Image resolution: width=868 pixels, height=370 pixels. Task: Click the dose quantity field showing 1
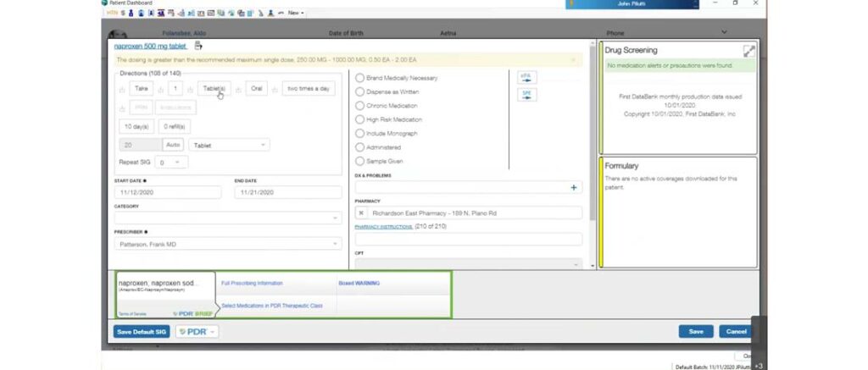pyautogui.click(x=175, y=89)
